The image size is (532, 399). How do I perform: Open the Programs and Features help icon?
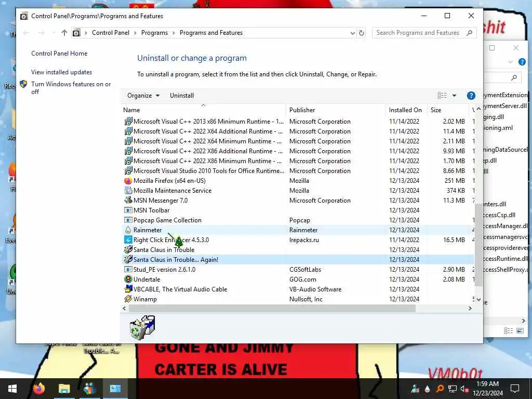coord(471,96)
